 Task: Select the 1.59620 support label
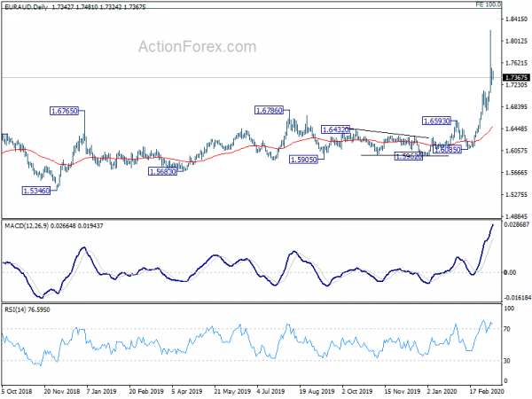pyautogui.click(x=409, y=156)
